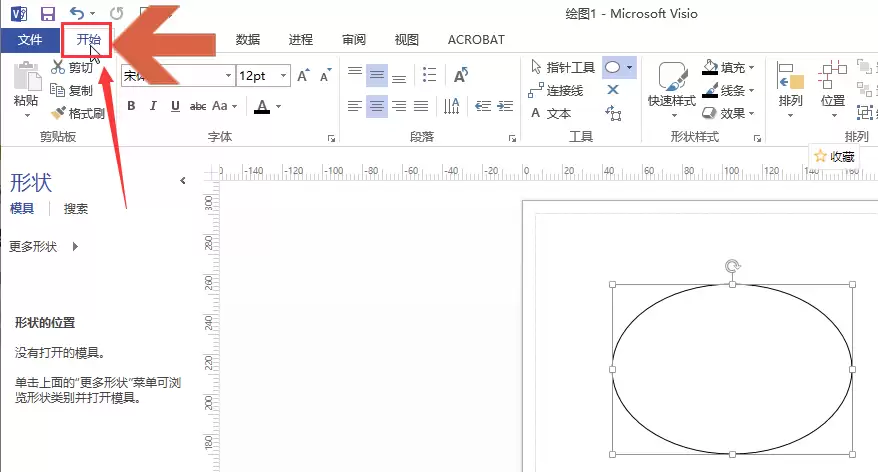Select the Pointer Tool (指针工具)
The width and height of the screenshot is (878, 472).
pos(563,67)
